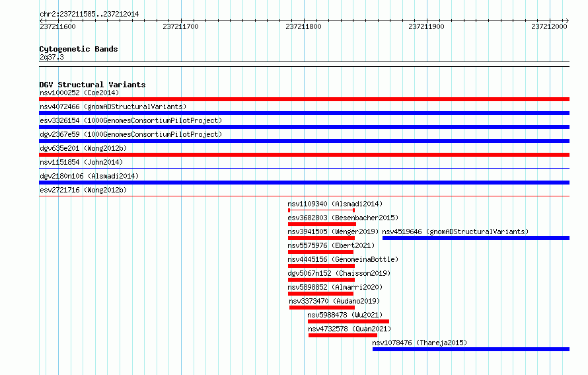Image resolution: width=588 pixels, height=375 pixels.
Task: Open nsv4072466 (gnomADStructuralVariants) label
Action: [113, 106]
